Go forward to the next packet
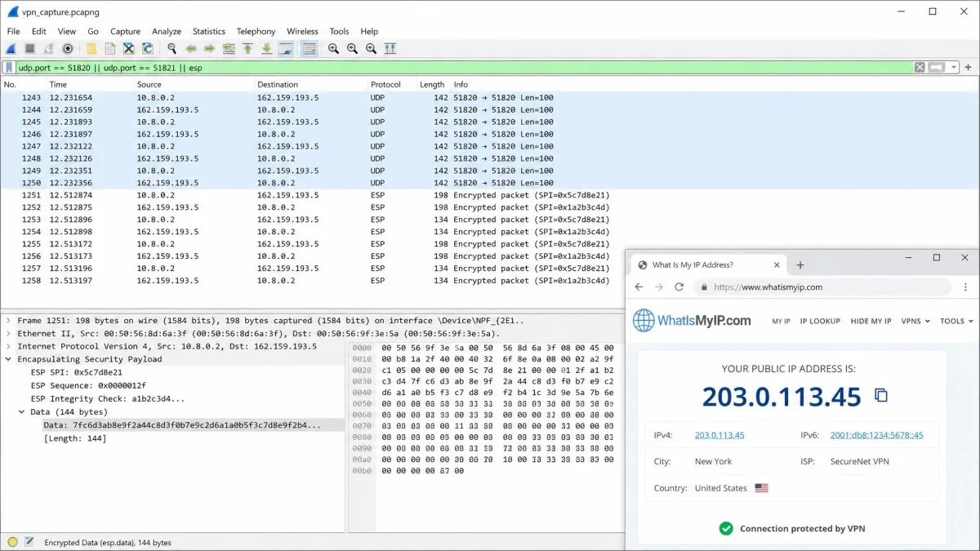This screenshot has width=980, height=551. pyautogui.click(x=210, y=49)
